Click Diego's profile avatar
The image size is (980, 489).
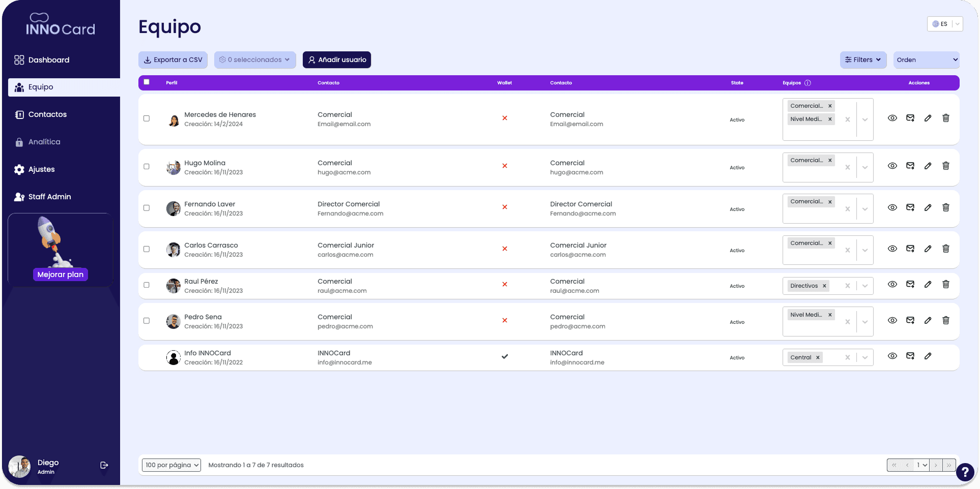pyautogui.click(x=20, y=466)
